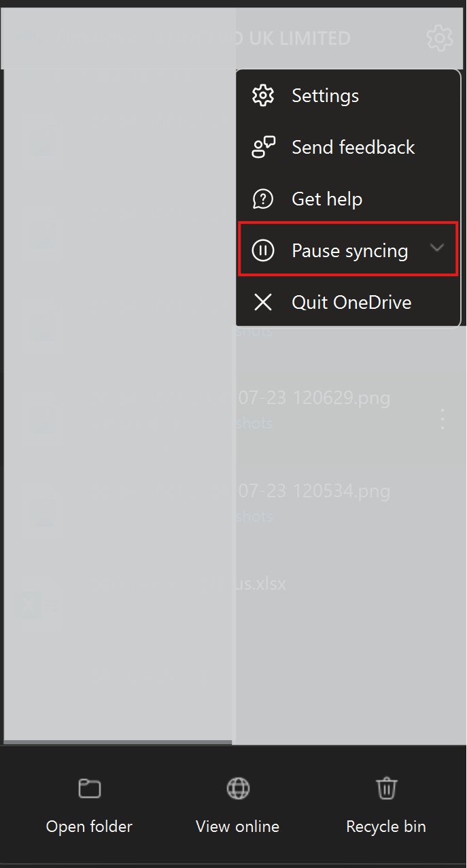Click the View online globe icon
The image size is (467, 868).
pyautogui.click(x=238, y=789)
